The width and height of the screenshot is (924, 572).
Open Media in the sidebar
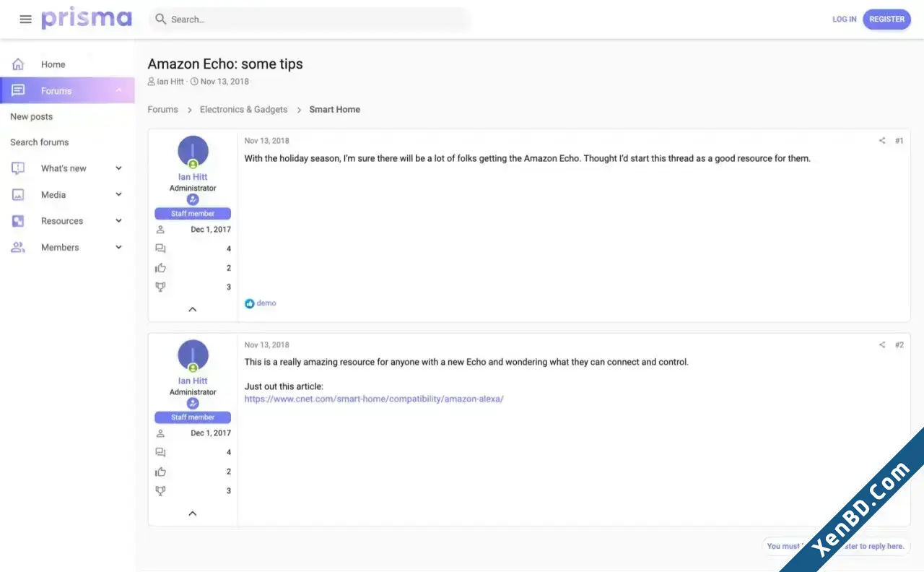[x=53, y=195]
